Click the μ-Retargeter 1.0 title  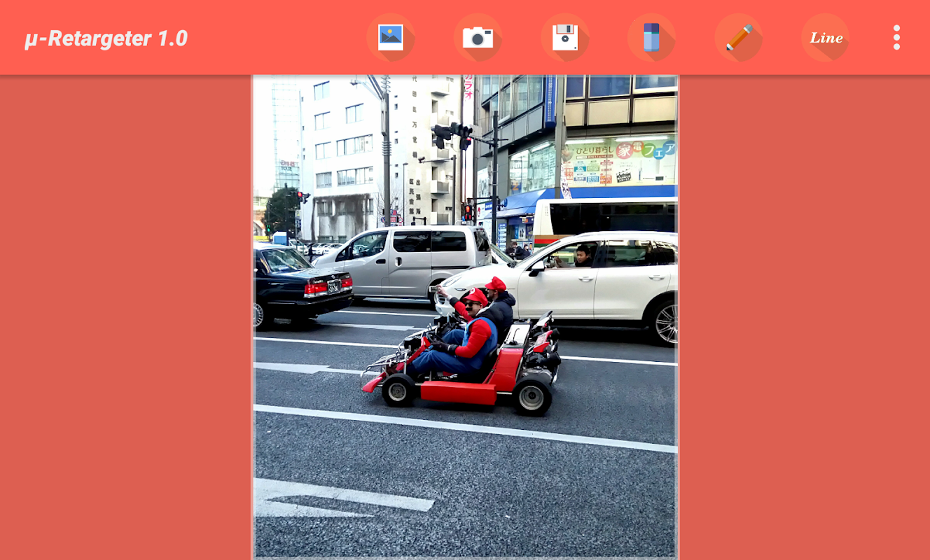click(x=106, y=38)
